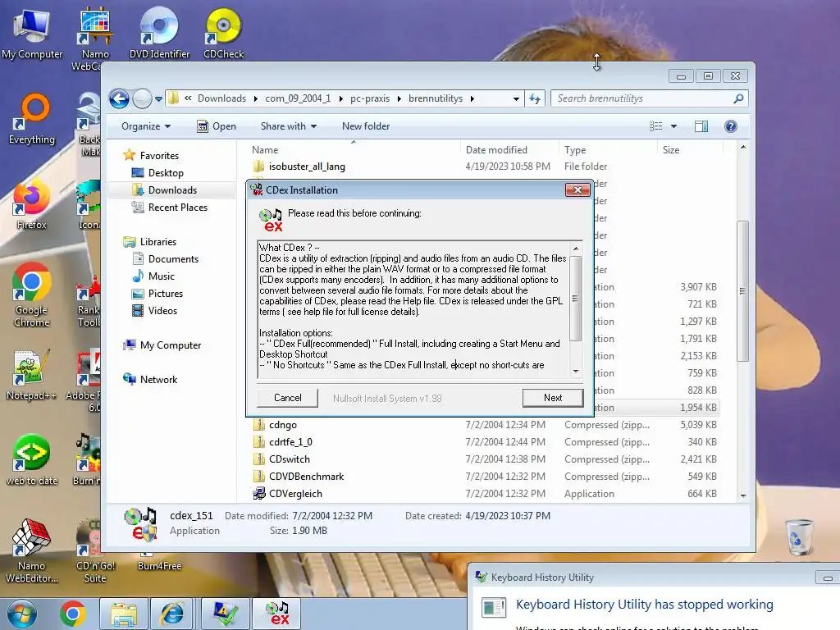Click the Search brennutilitys field

pyautogui.click(x=643, y=98)
